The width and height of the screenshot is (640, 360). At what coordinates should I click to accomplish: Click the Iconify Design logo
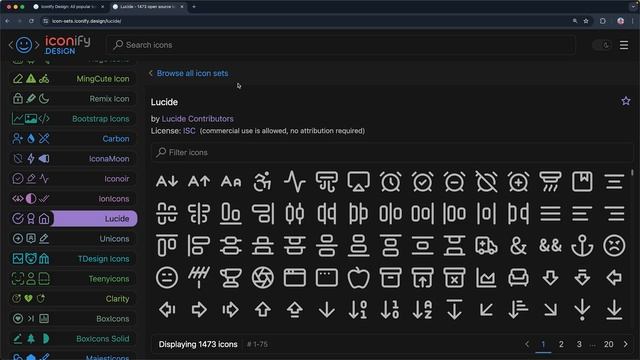50,45
